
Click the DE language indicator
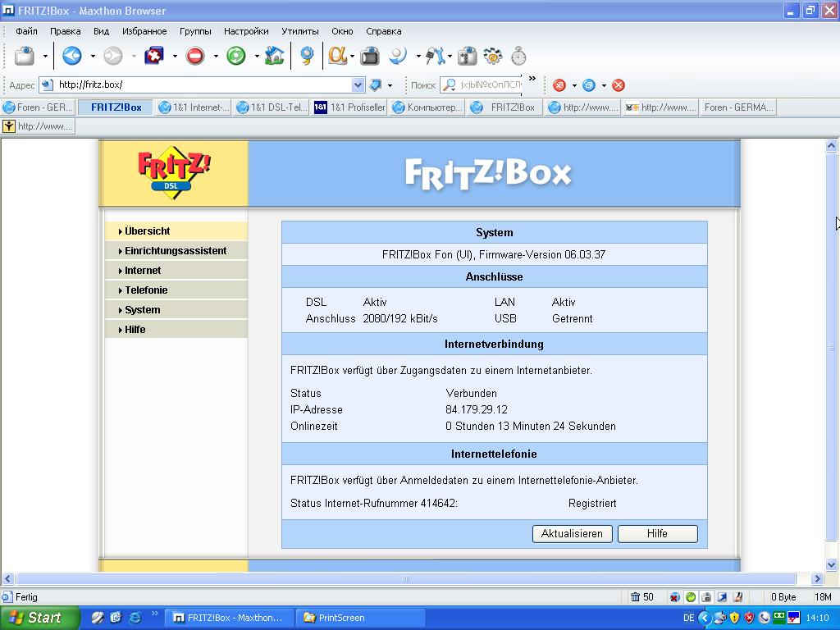coord(689,618)
